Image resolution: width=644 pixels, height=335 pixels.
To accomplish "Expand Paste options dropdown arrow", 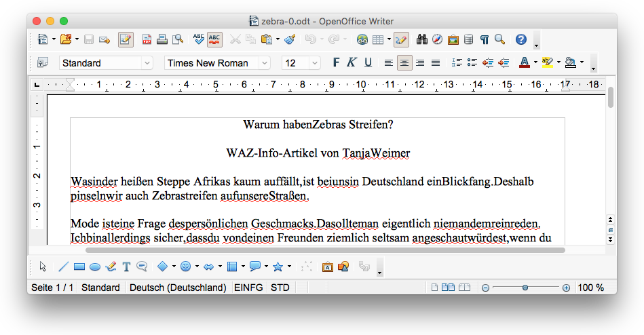I will pos(278,39).
